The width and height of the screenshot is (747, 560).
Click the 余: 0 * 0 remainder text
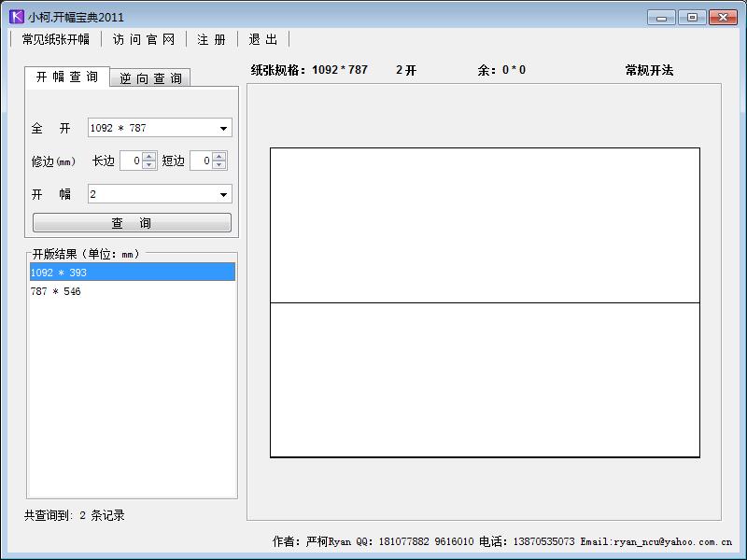pyautogui.click(x=501, y=70)
